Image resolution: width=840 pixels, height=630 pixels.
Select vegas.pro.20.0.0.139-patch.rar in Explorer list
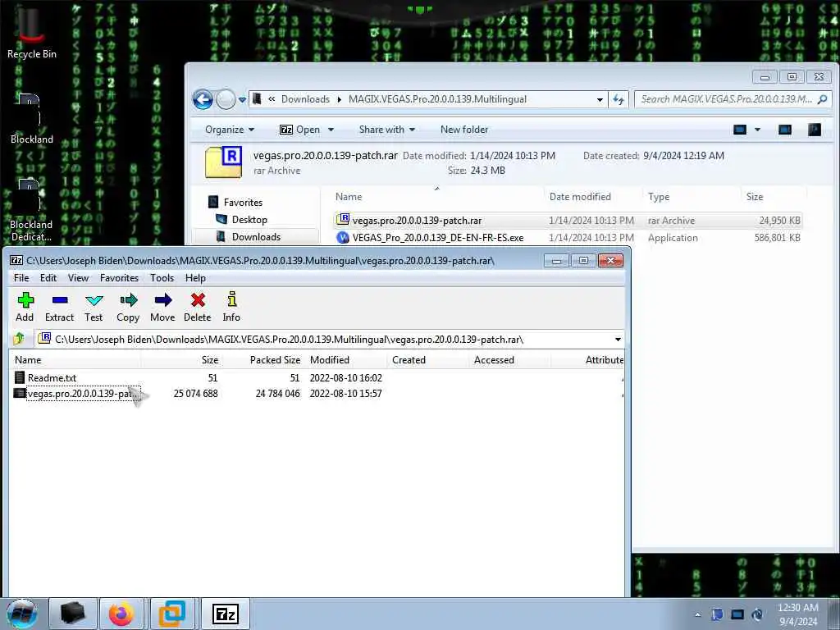pyautogui.click(x=568, y=220)
